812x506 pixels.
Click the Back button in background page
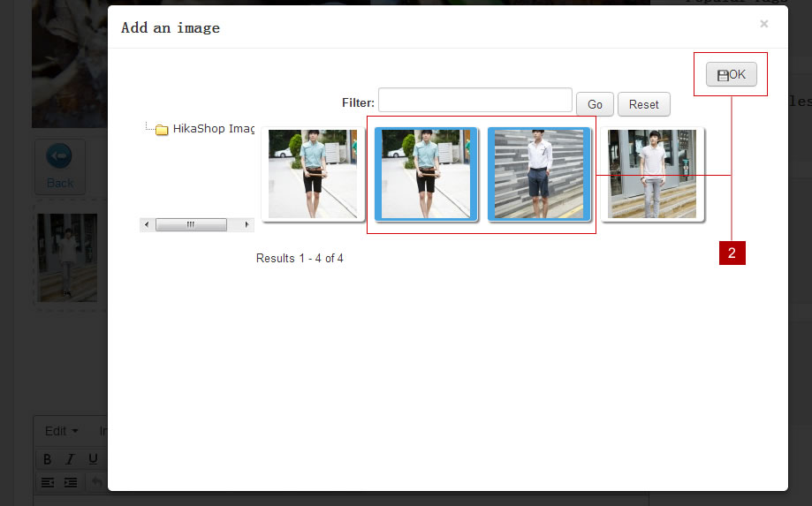tap(60, 167)
